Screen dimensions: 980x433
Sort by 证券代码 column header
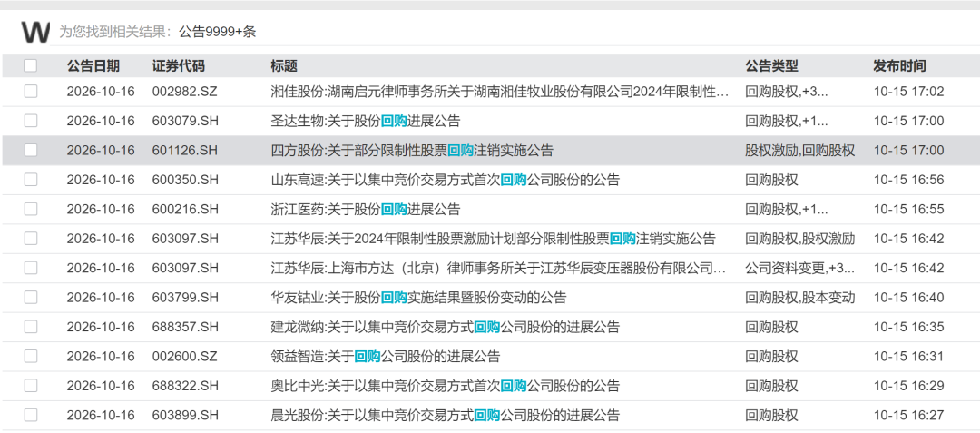coord(178,66)
